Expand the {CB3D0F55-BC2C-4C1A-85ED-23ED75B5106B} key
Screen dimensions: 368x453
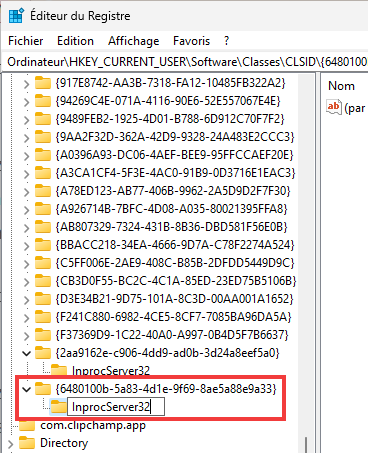(26, 281)
